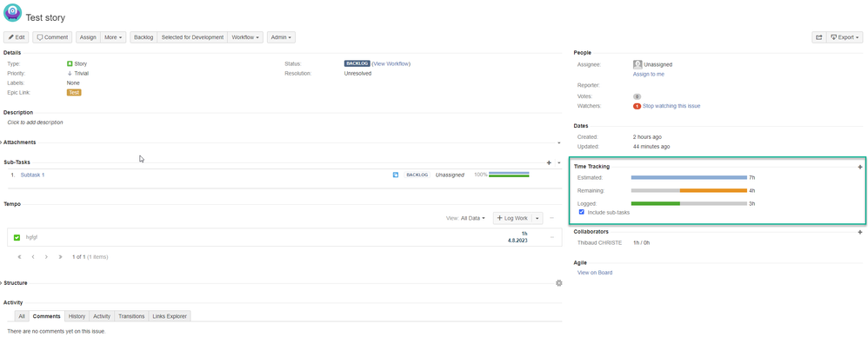Click the Unassigned avatar icon
The image size is (868, 337).
[638, 64]
